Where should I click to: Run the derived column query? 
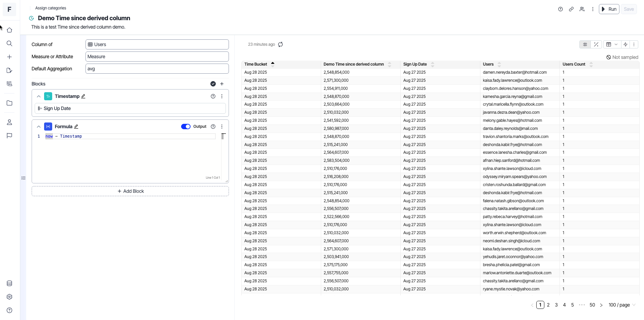[609, 9]
